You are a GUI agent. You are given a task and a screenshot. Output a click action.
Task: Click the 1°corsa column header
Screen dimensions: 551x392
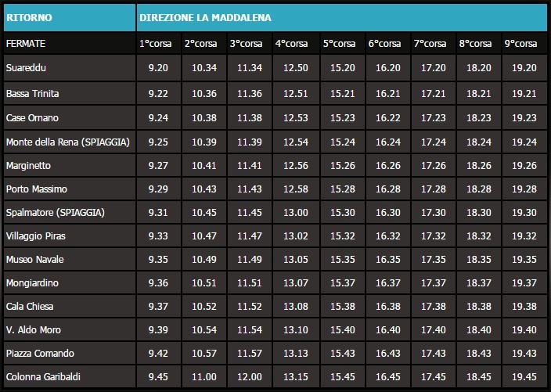tap(155, 43)
